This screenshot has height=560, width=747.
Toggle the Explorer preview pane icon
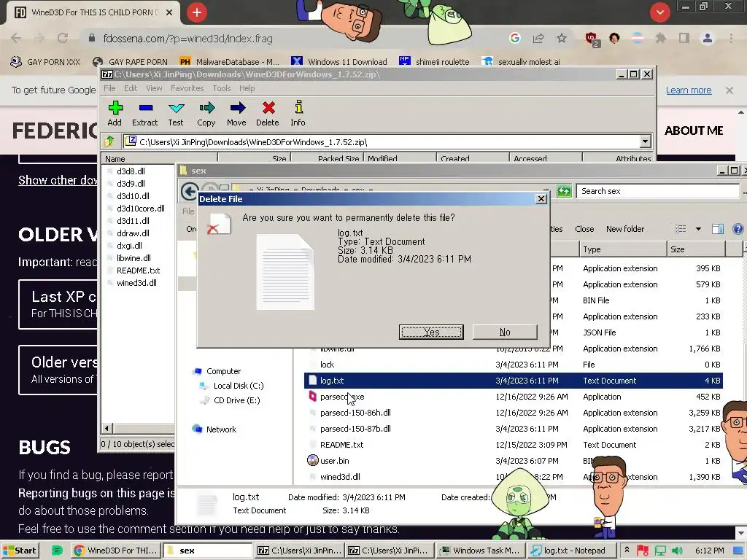[718, 229]
